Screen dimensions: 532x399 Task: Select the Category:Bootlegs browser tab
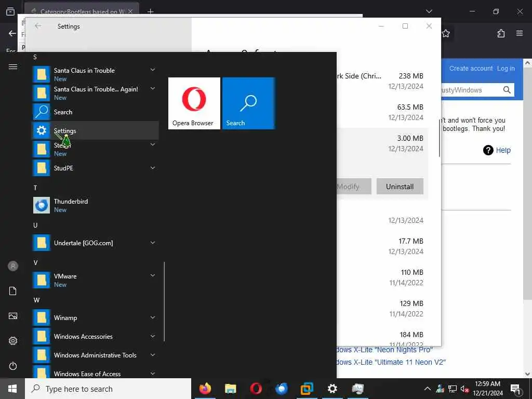[x=82, y=11]
